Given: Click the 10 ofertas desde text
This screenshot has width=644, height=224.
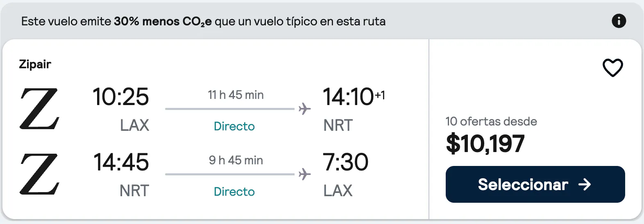Looking at the screenshot, I should pos(491,121).
